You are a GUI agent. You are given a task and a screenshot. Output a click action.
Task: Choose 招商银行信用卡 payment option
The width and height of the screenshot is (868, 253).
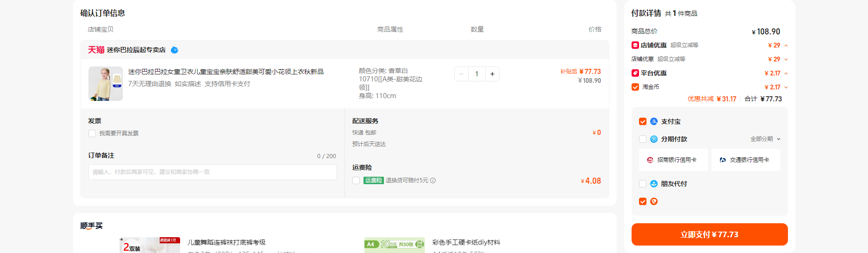tap(673, 160)
